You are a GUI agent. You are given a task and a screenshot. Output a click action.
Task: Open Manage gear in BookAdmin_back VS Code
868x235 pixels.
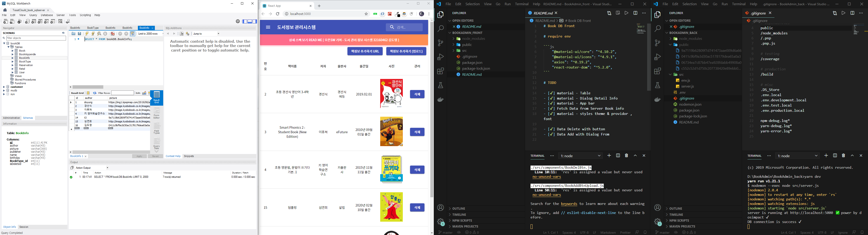[x=657, y=222]
